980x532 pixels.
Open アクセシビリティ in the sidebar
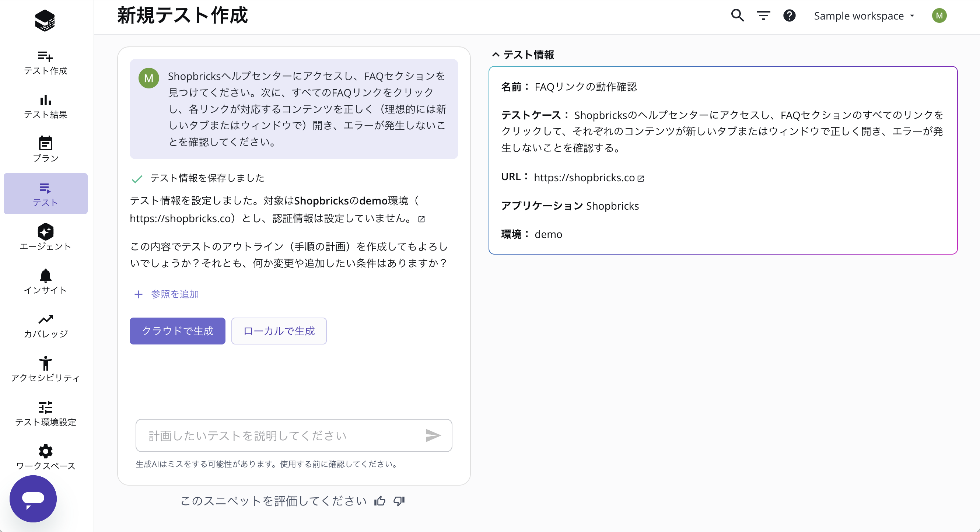pyautogui.click(x=46, y=370)
